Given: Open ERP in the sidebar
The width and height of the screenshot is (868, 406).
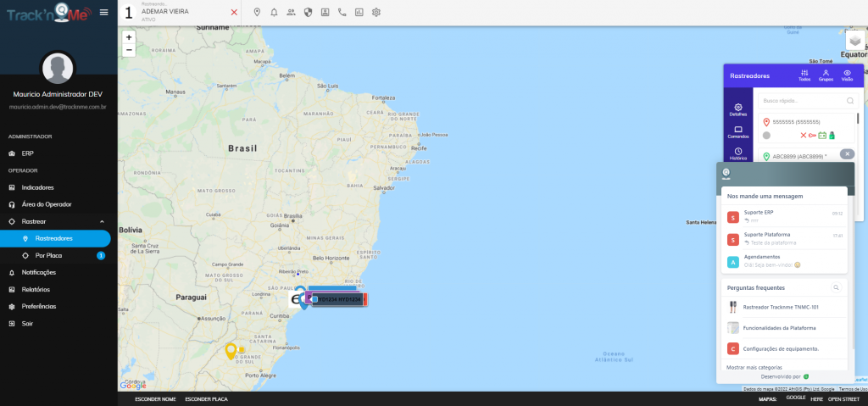Looking at the screenshot, I should (x=58, y=153).
